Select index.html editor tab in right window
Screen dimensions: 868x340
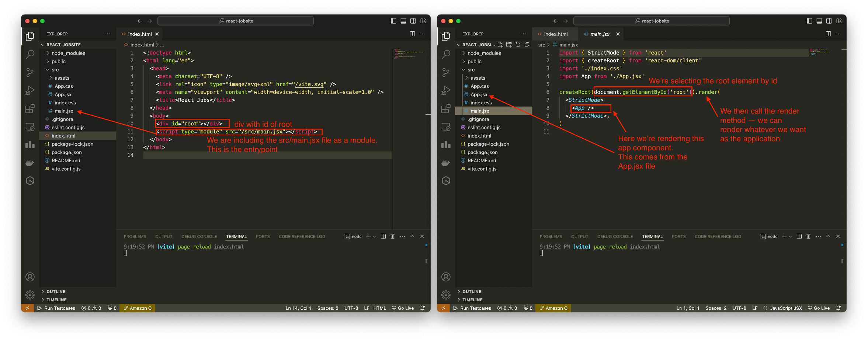[555, 34]
